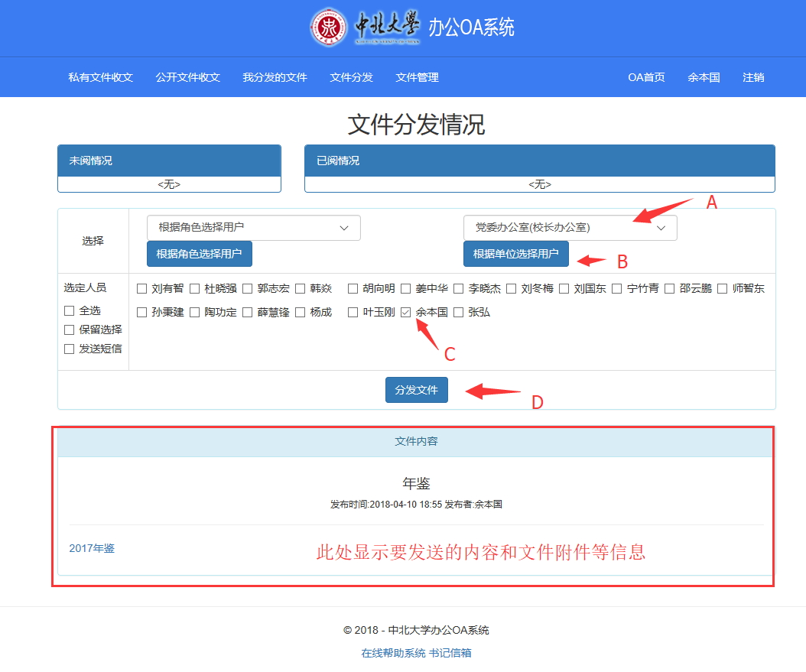Enable 发送短信 option
806x672 pixels.
point(70,349)
